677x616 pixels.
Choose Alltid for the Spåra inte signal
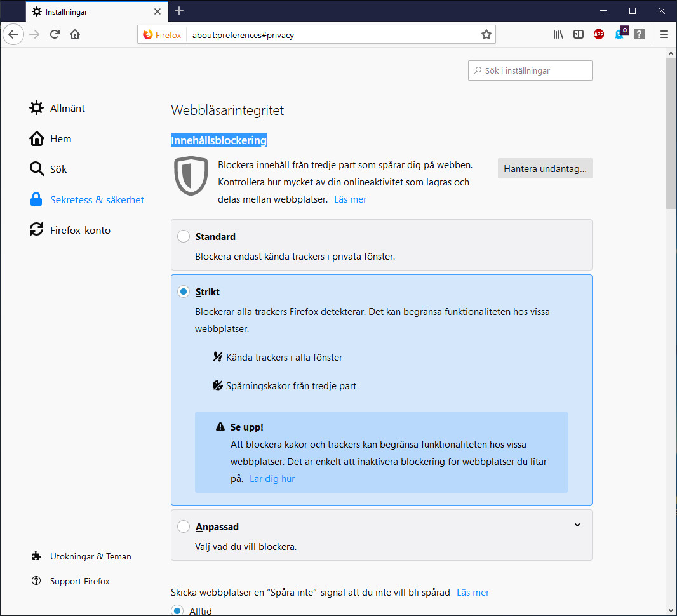[x=177, y=610]
